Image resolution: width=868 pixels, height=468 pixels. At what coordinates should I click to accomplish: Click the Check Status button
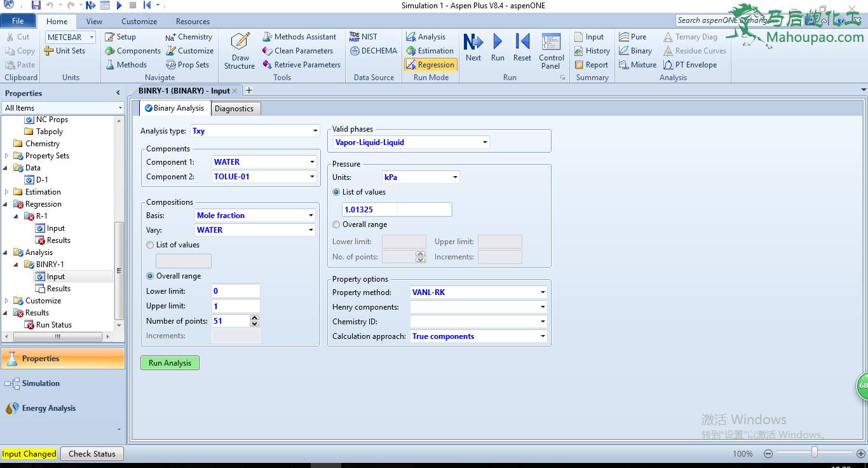click(x=92, y=454)
